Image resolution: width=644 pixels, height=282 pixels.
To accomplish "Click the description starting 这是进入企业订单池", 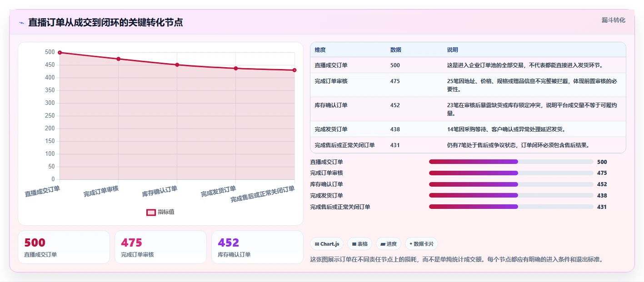I will tap(525, 65).
